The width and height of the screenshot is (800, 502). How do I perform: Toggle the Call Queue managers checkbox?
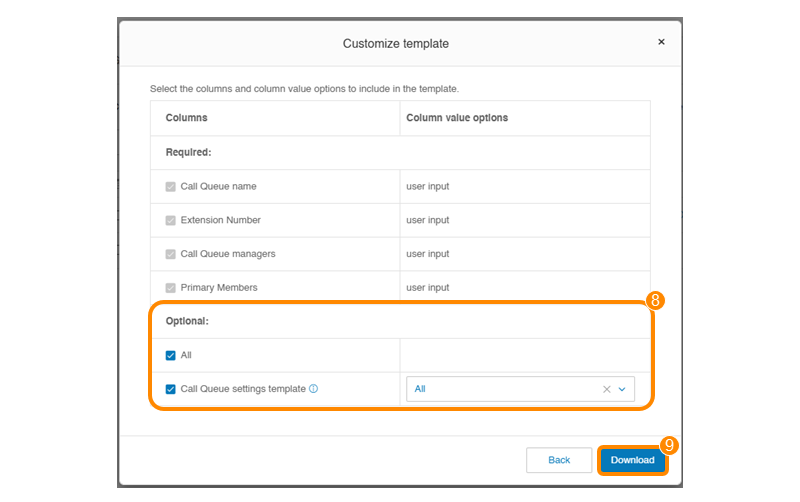coord(170,254)
